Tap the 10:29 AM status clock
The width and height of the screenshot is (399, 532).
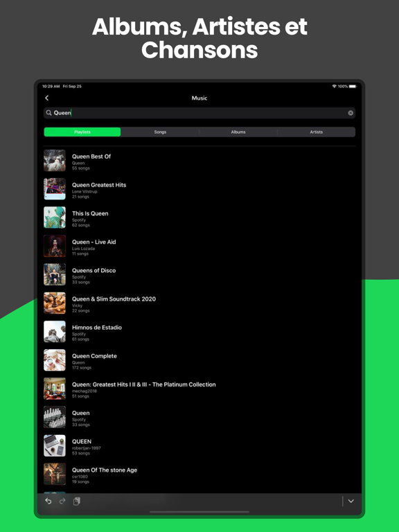[51, 87]
